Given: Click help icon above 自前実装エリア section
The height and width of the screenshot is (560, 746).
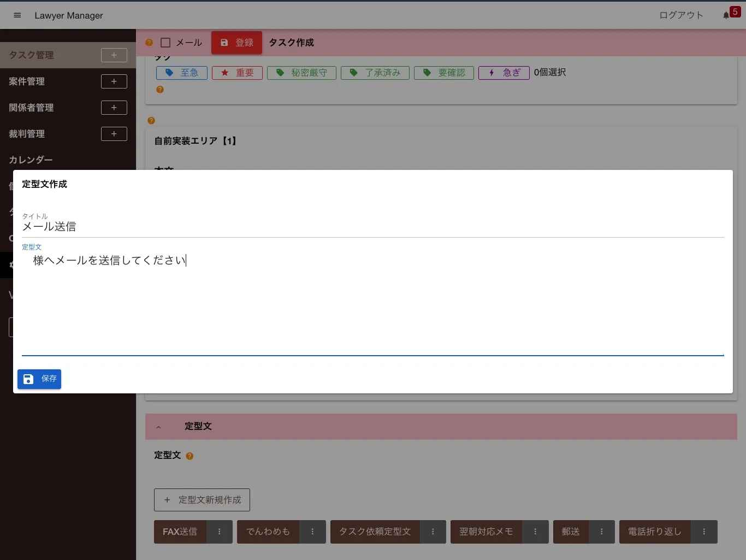Looking at the screenshot, I should click(x=151, y=121).
